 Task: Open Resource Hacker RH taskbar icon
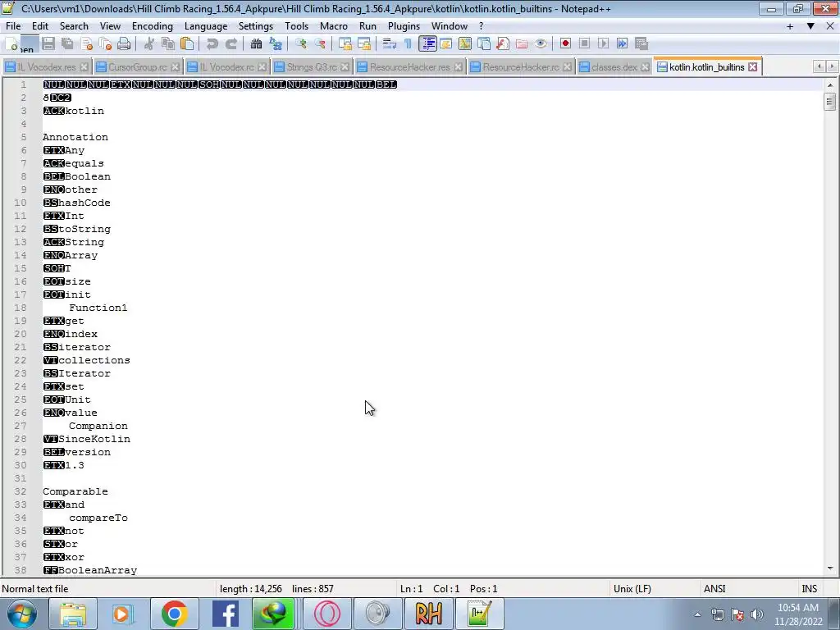[x=428, y=614]
